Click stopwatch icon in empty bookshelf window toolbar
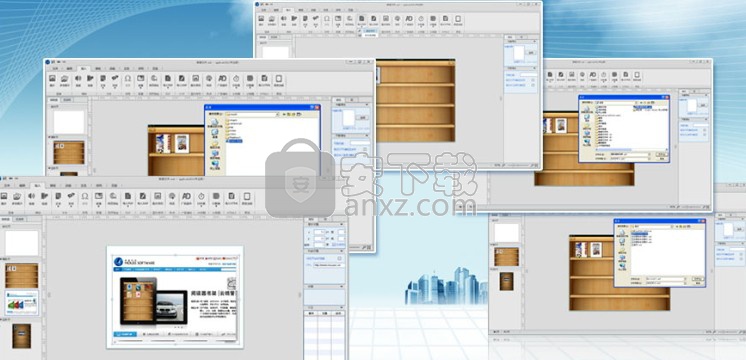 pyautogui.click(x=421, y=19)
